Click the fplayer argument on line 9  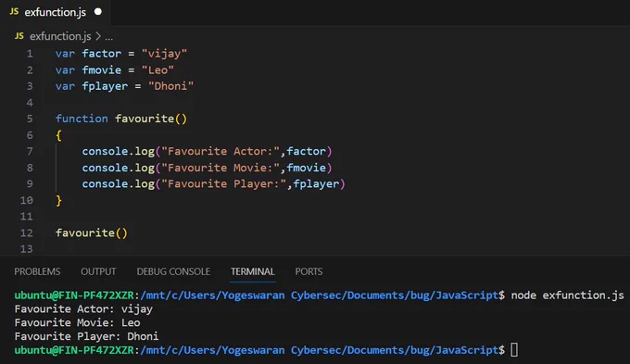tap(316, 184)
